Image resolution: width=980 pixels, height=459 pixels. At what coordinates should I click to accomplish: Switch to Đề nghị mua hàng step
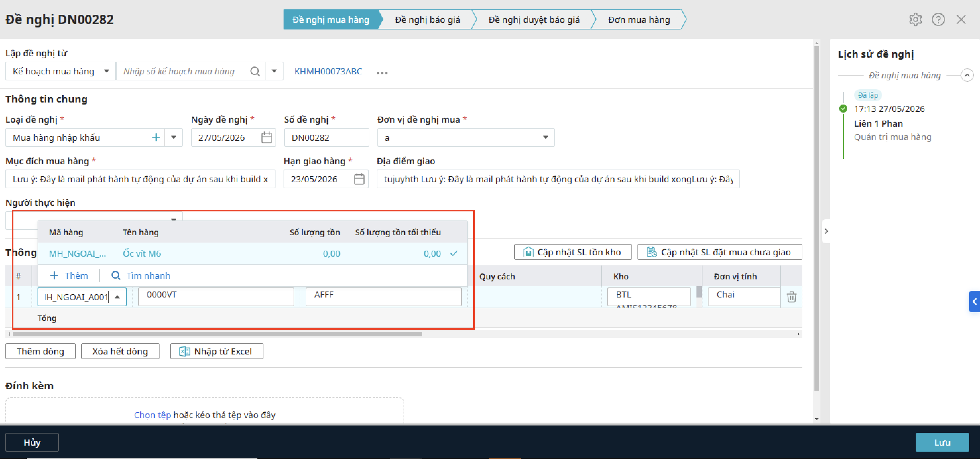(x=330, y=19)
